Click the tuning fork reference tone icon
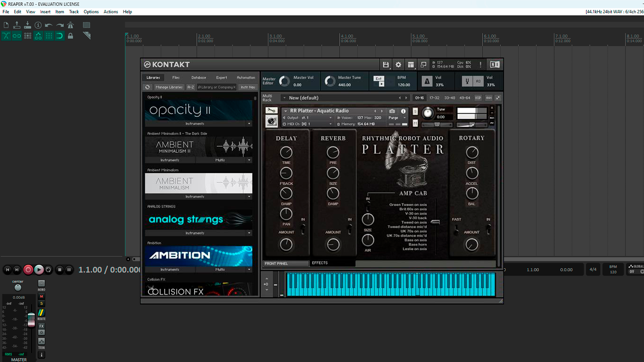 [467, 81]
